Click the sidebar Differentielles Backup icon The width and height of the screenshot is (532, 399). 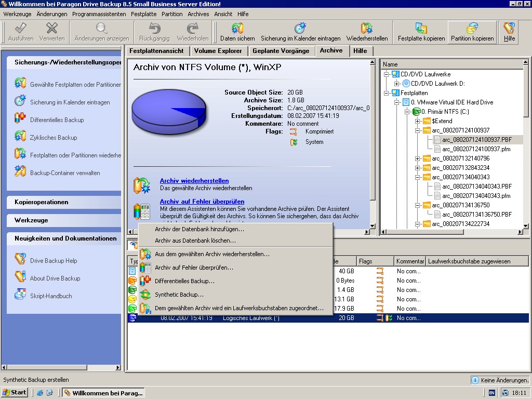point(20,118)
